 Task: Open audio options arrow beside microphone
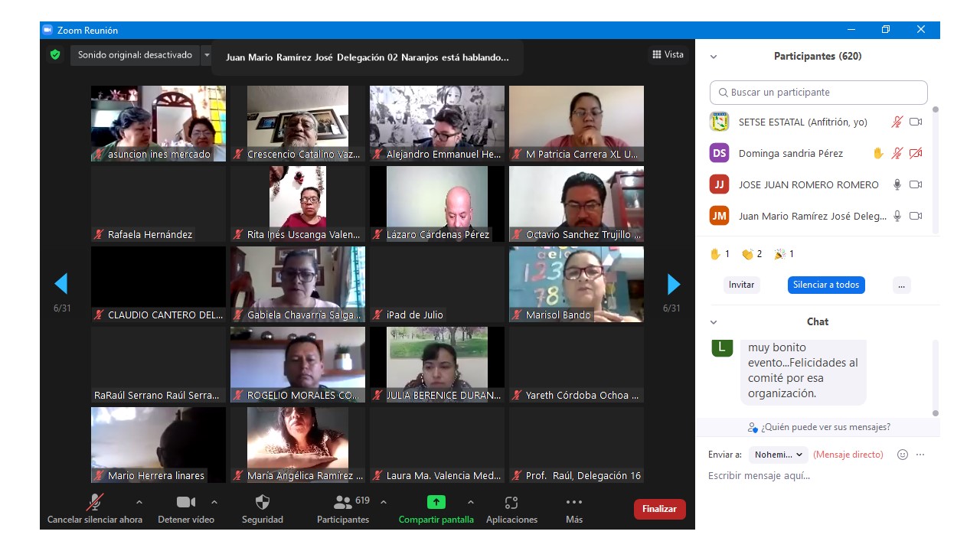point(139,503)
